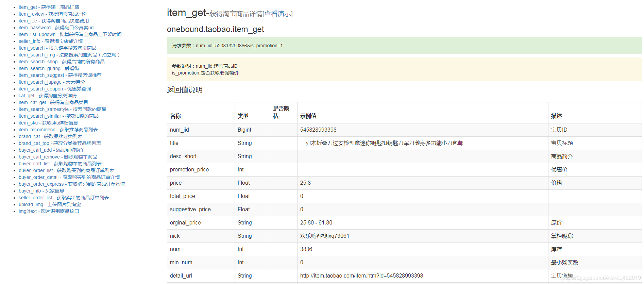Screen dimensions: 644x284
Task: Open the item_search_guang link
Action: pyautogui.click(x=49, y=68)
